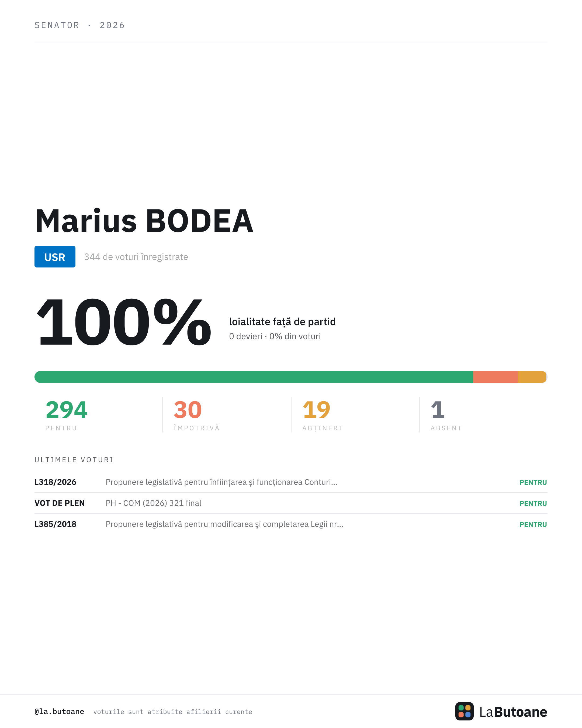Click the 30 Împotrivă statistic
This screenshot has height=728, width=582.
[x=196, y=415]
